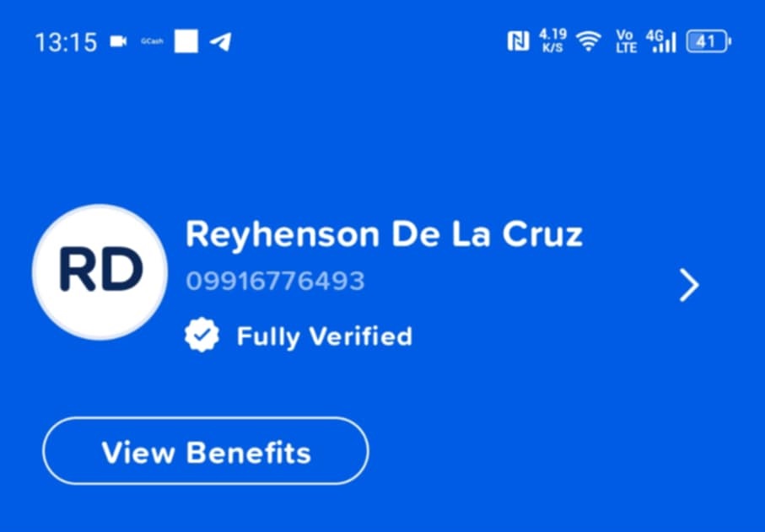Tap the GCash notification icon
This screenshot has height=532, width=765.
[152, 41]
